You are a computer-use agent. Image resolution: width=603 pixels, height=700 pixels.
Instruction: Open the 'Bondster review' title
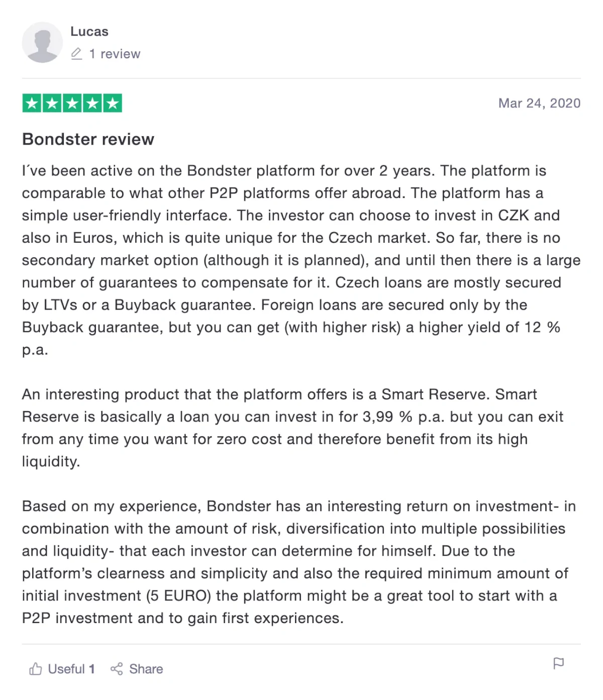(88, 139)
